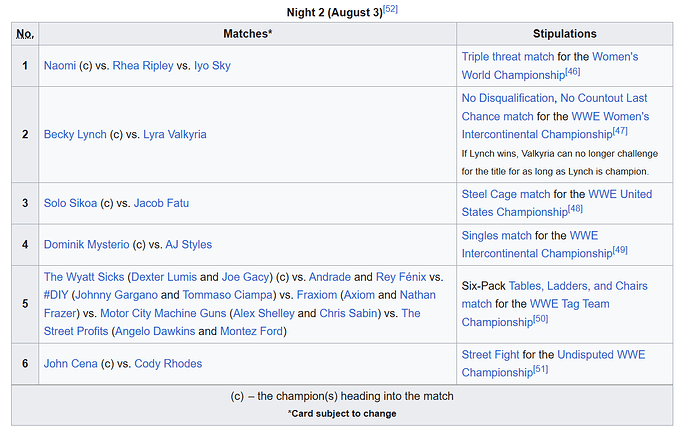
Task: Open the Street Fight stipulation link
Action: 490,355
